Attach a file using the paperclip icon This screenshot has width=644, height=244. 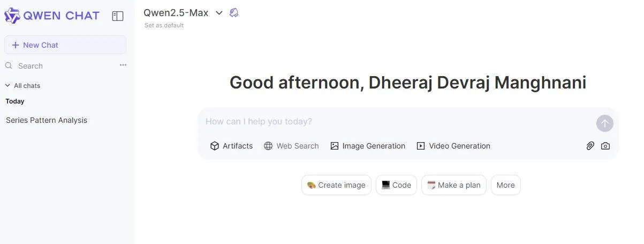pyautogui.click(x=590, y=146)
